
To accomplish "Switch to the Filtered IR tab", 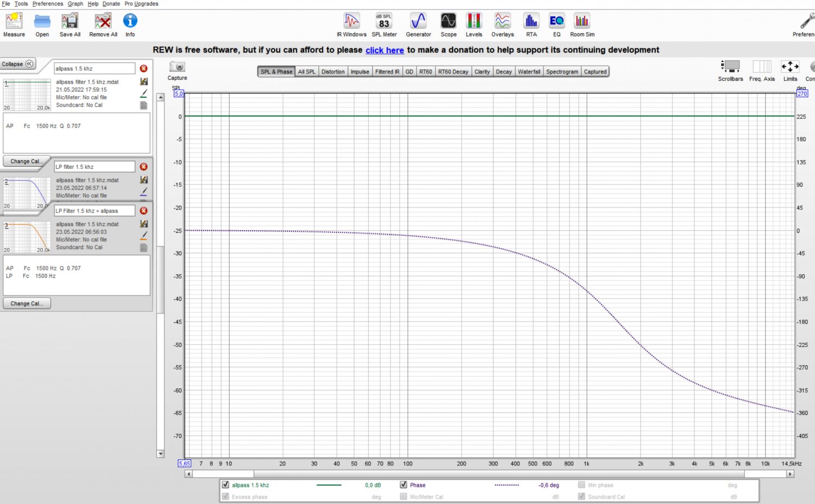I will point(387,72).
